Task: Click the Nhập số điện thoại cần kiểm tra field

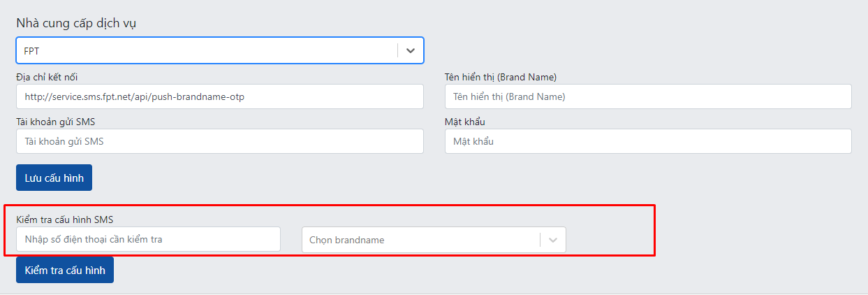Action: coord(148,239)
